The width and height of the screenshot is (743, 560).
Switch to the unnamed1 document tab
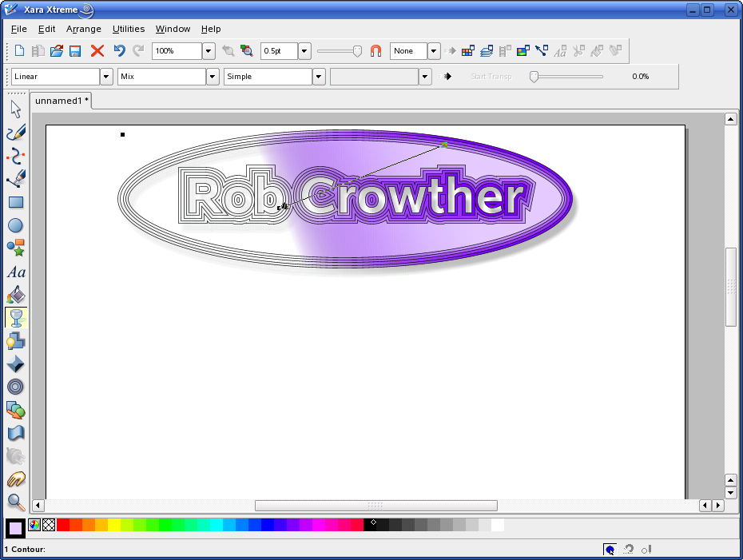click(62, 101)
